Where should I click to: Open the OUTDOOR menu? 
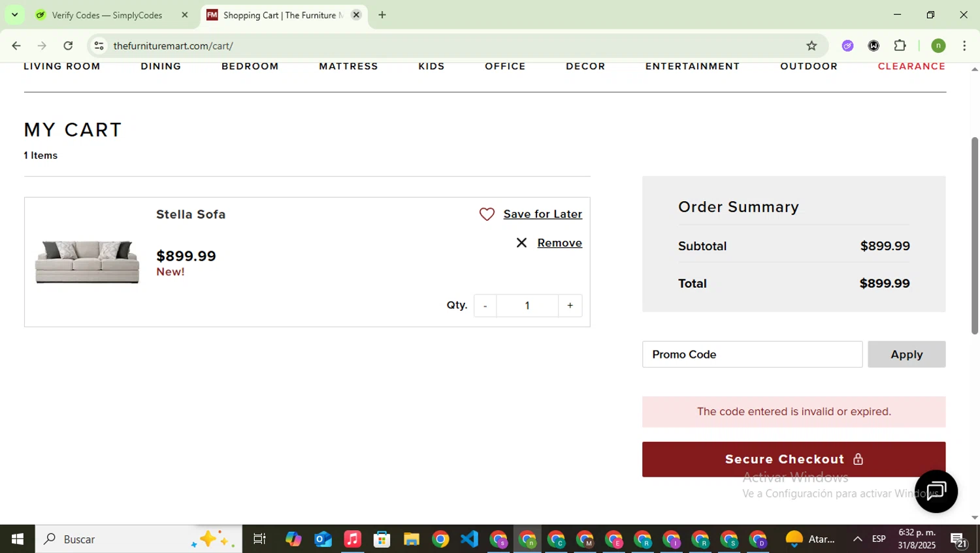pyautogui.click(x=809, y=67)
